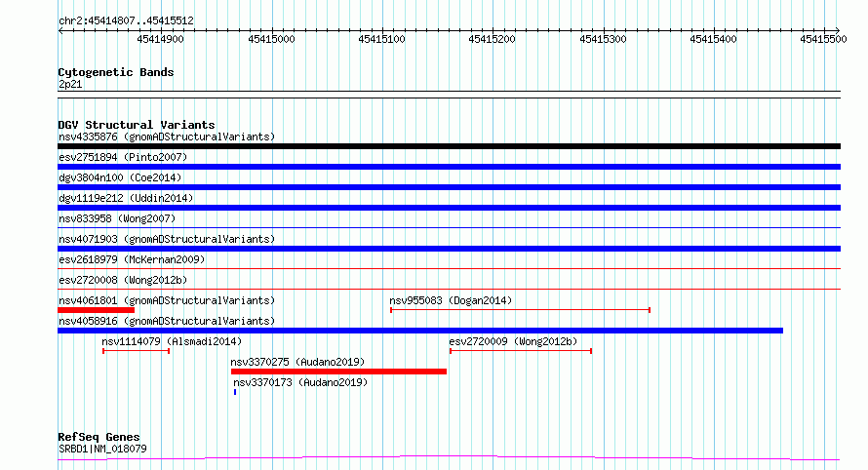Click the small blue nsv3370173 marker
This screenshot has height=470, width=868.
(235, 392)
